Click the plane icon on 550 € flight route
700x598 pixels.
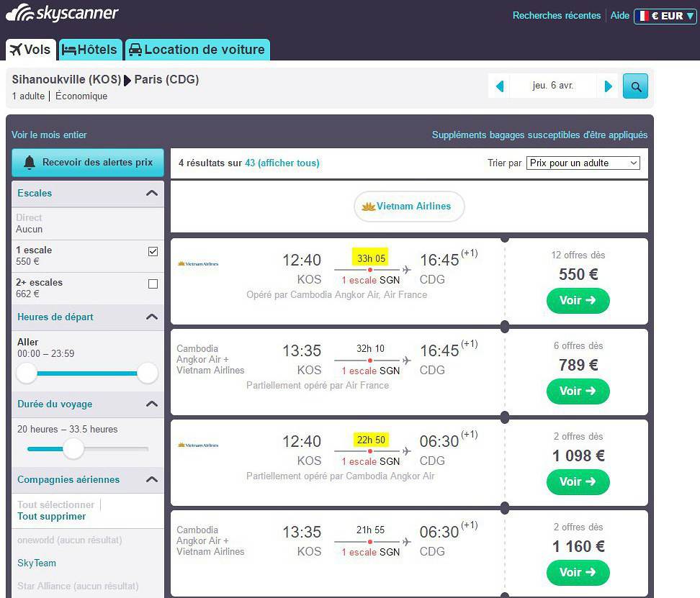(x=406, y=270)
